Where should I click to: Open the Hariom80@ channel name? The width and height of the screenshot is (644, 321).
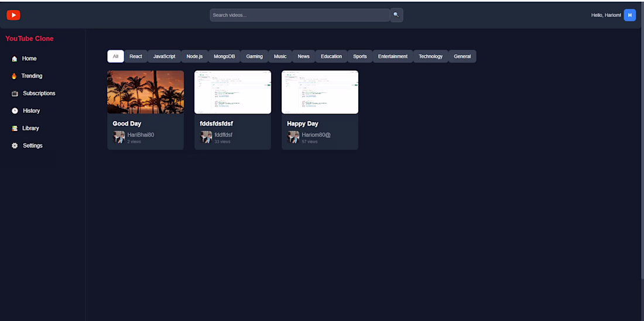click(316, 134)
